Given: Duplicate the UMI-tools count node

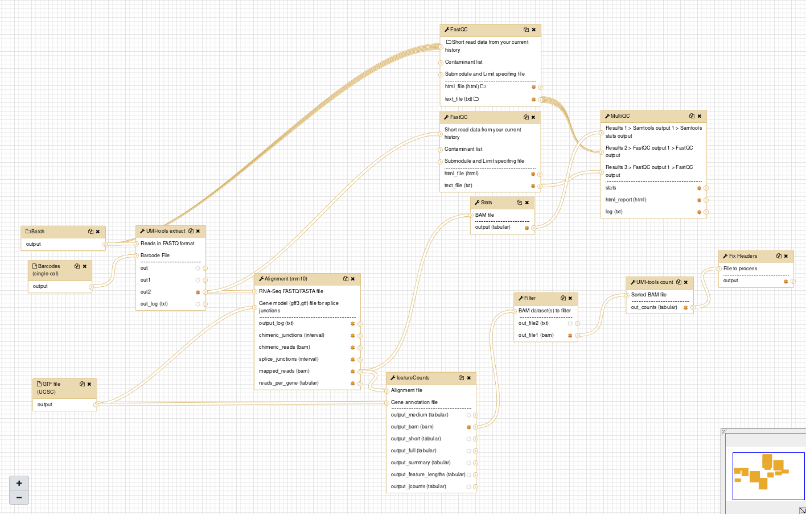Looking at the screenshot, I should [678, 282].
